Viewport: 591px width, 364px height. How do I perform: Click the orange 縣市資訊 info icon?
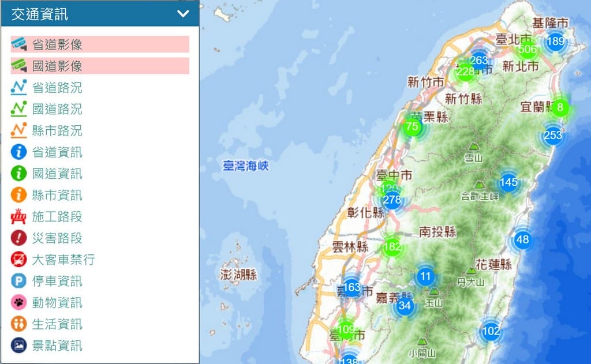click(x=19, y=195)
